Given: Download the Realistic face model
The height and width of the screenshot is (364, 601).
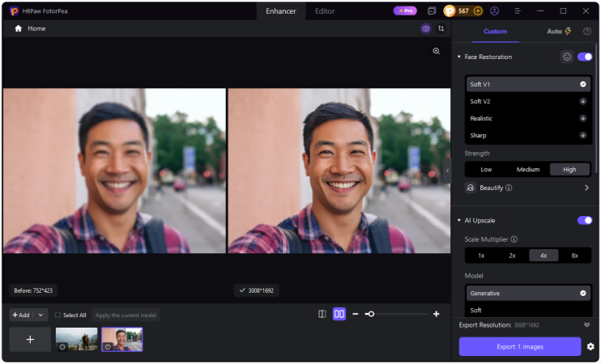Looking at the screenshot, I should click(x=582, y=118).
